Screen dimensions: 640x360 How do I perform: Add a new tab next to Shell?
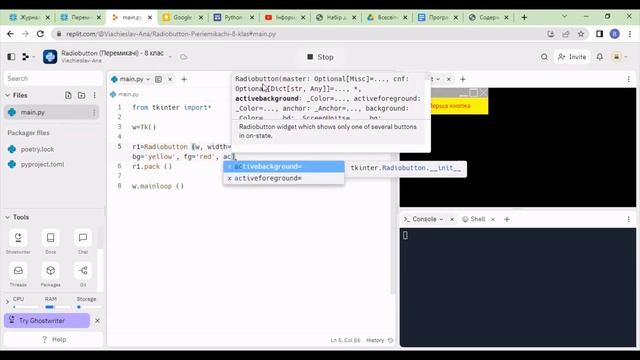tap(507, 219)
